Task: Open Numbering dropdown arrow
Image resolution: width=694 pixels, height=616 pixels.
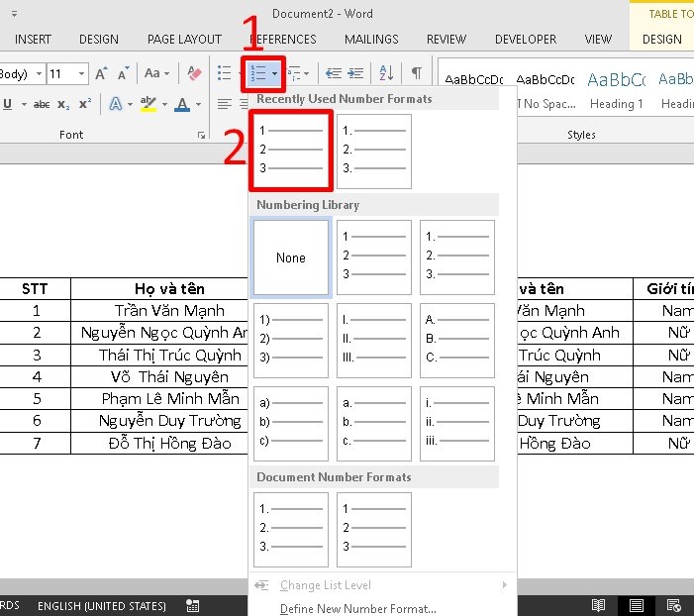Action: click(275, 73)
